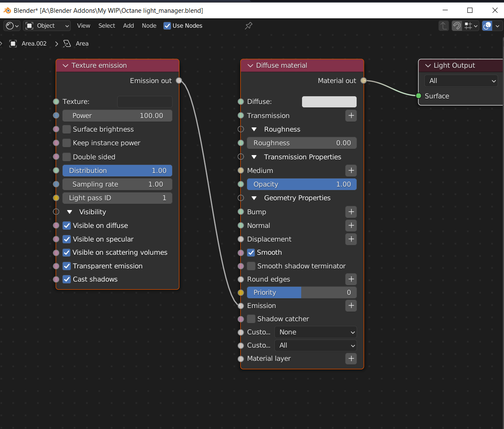Click the Area.002 breadcrumb item

pyautogui.click(x=34, y=43)
